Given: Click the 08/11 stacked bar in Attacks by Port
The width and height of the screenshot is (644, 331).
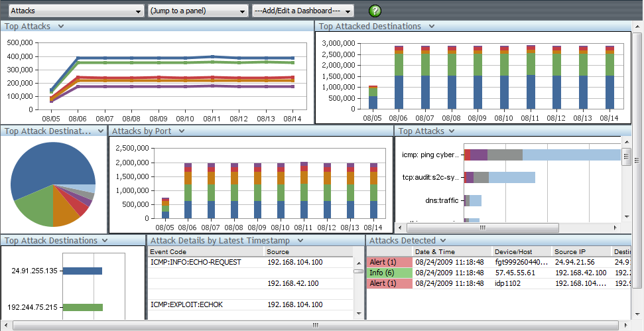Looking at the screenshot, I should click(x=304, y=190).
